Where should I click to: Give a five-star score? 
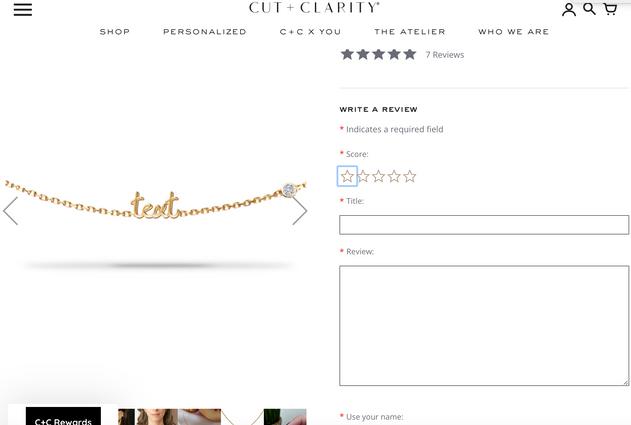click(x=410, y=176)
